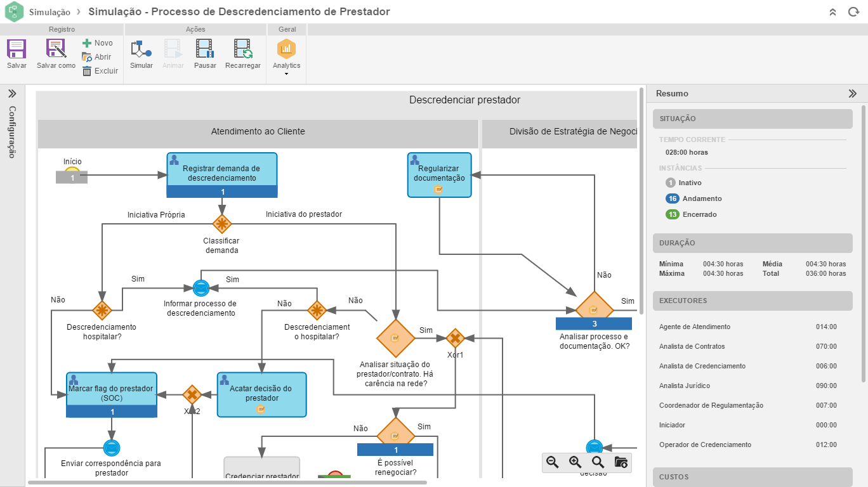
Task: Run the simulation with Simular
Action: pyautogui.click(x=141, y=49)
